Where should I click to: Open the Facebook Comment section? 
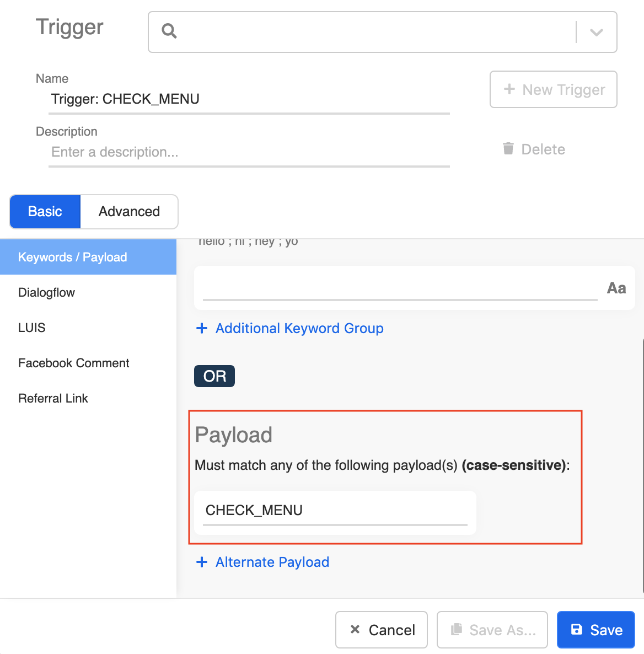tap(73, 363)
